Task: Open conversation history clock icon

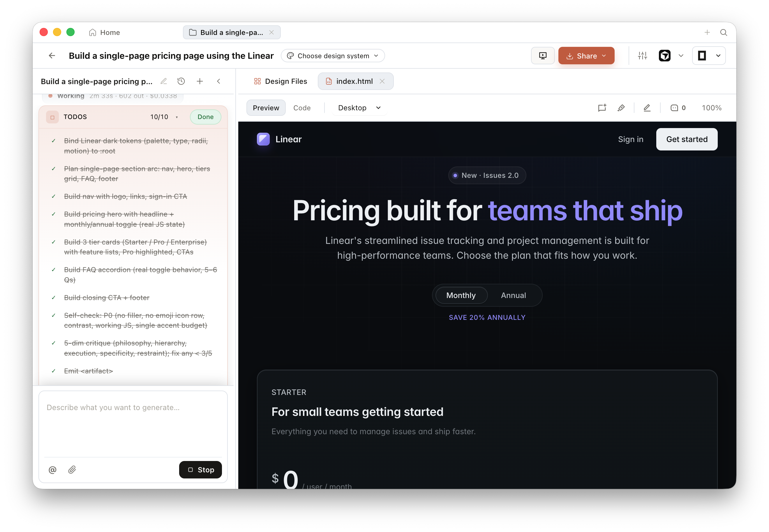Action: [x=181, y=81]
